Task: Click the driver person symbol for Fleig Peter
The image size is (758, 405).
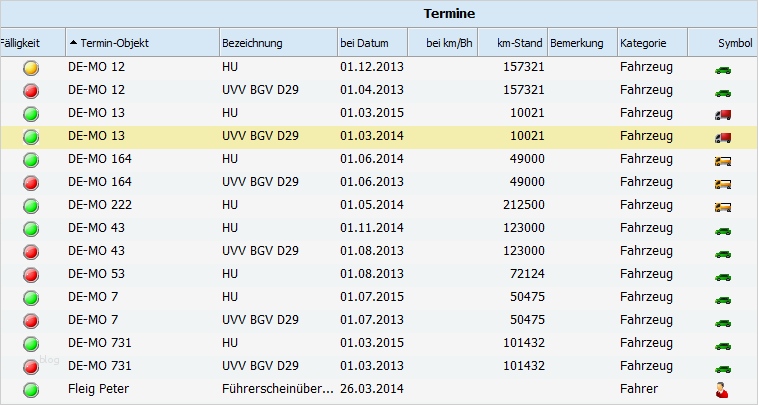Action: (x=723, y=390)
